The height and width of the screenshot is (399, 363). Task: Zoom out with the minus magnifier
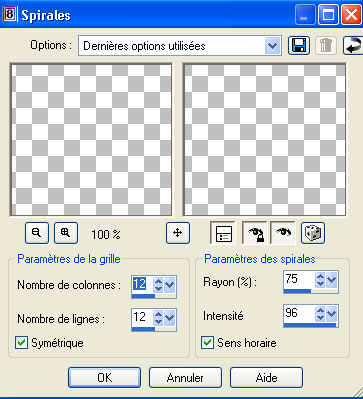coord(37,233)
